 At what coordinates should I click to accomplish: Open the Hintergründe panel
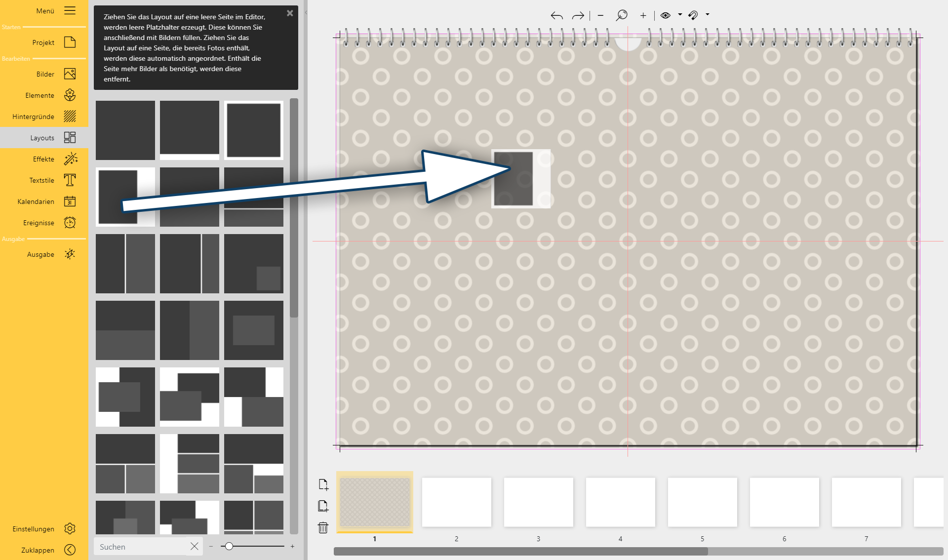point(34,117)
